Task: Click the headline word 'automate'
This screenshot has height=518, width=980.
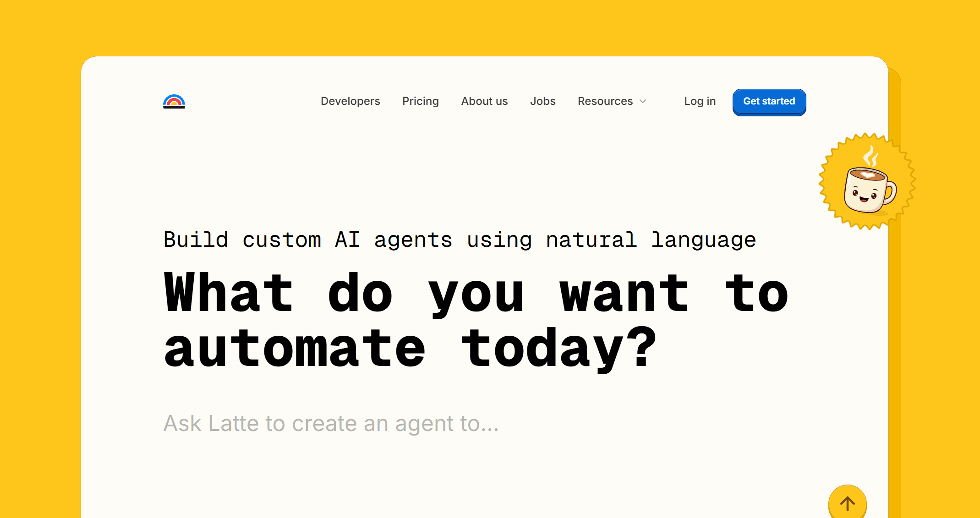Action: (x=295, y=349)
